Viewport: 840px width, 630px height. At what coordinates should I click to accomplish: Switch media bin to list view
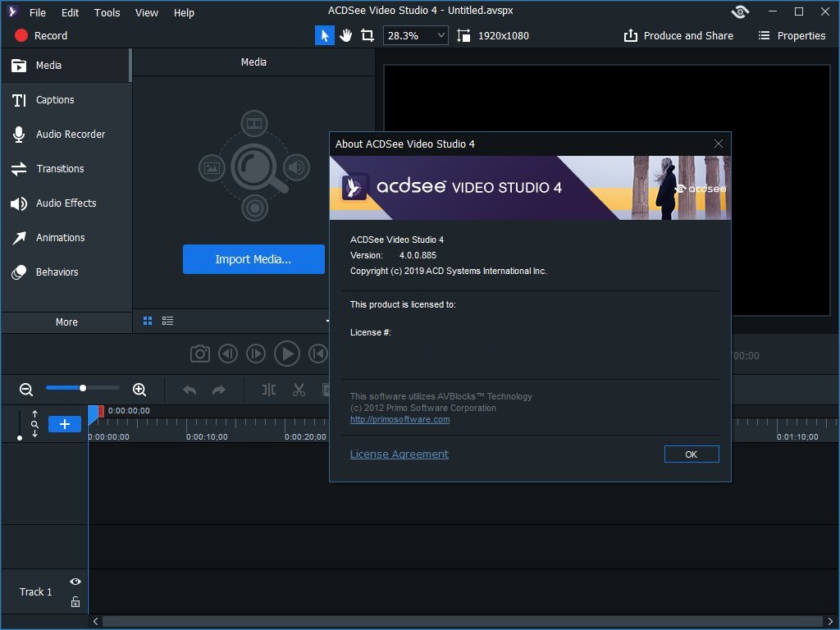167,321
